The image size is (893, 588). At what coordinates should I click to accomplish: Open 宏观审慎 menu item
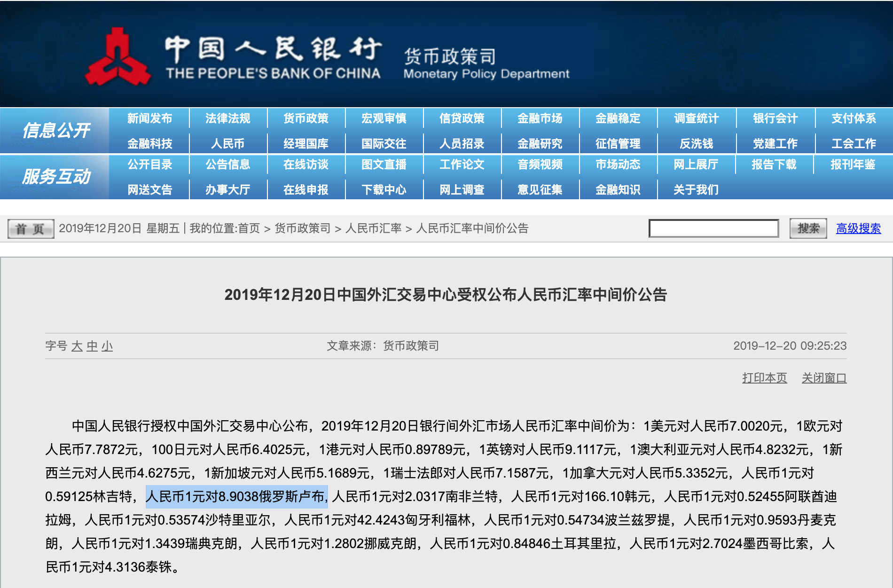click(384, 118)
